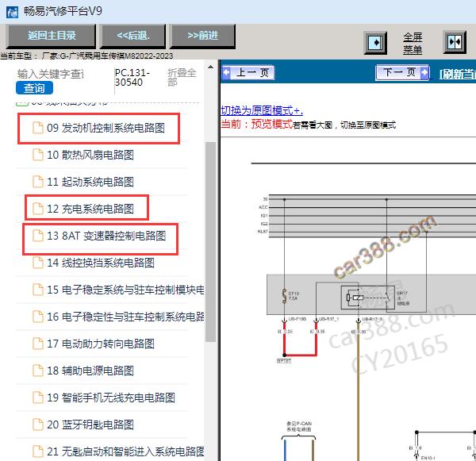Click document icon beside 12 充电系统

pos(37,209)
